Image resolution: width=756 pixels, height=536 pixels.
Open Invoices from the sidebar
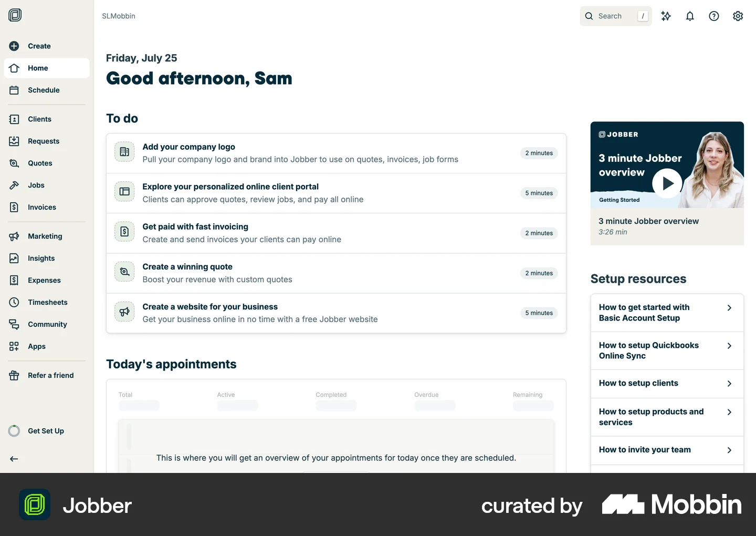coord(47,208)
